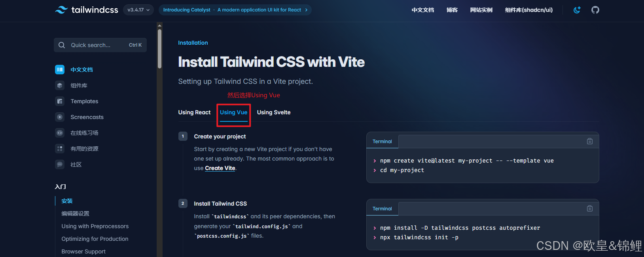This screenshot has height=257, width=644.
Task: Open 网站实例 in top navigation
Action: pos(481,10)
